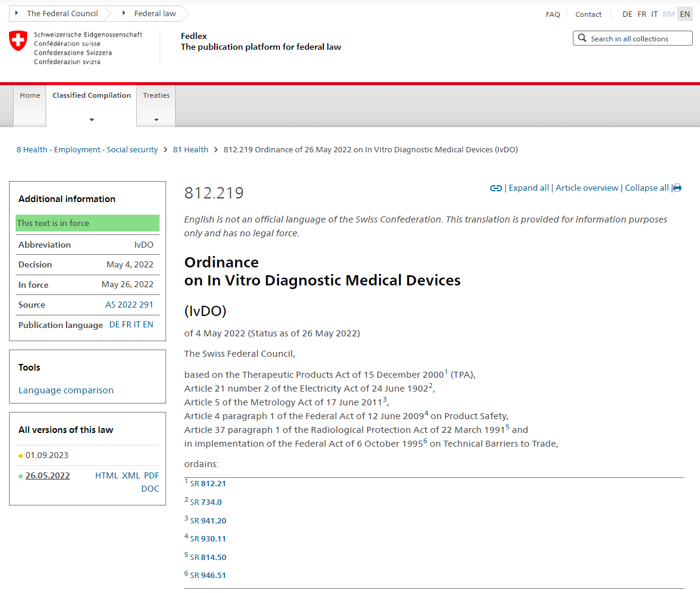Open FR publication language version
Image resolution: width=700 pixels, height=593 pixels.
pos(127,325)
